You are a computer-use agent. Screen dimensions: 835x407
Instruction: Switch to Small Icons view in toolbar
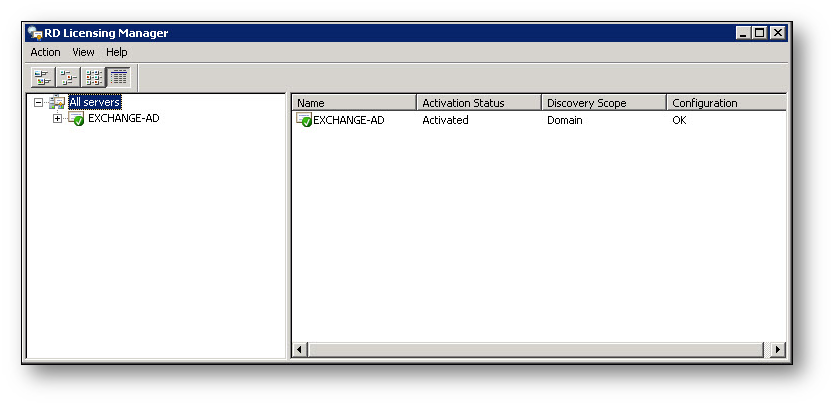coord(68,76)
